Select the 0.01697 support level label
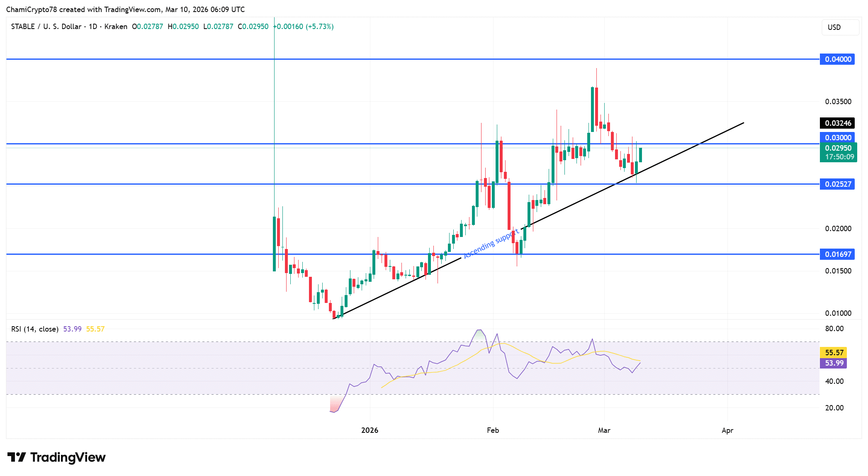Screen dimensions: 868x476 pos(837,254)
